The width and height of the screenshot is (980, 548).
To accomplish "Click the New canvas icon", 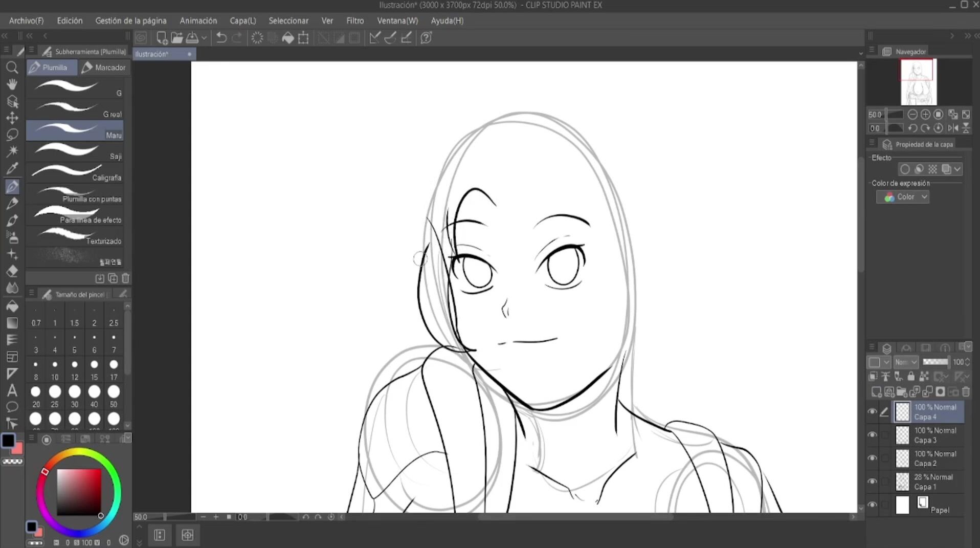I will coord(162,38).
